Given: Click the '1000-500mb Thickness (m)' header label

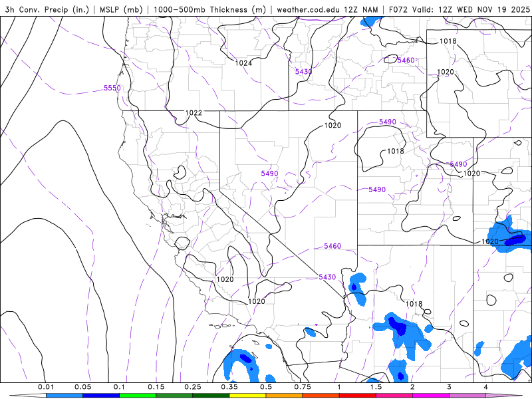Looking at the screenshot, I should 209,9.
